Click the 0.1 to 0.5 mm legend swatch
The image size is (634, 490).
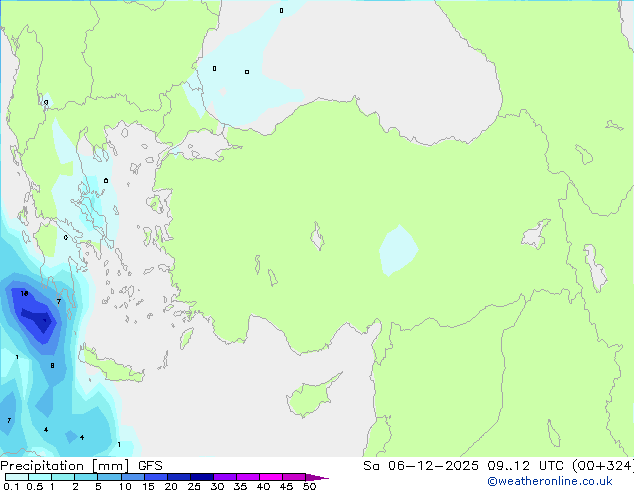pos(17,477)
